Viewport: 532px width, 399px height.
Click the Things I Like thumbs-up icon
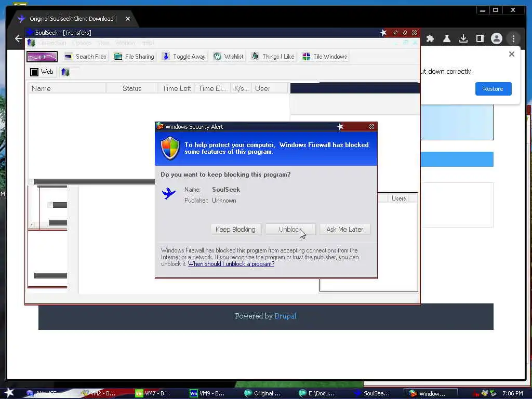click(x=255, y=56)
